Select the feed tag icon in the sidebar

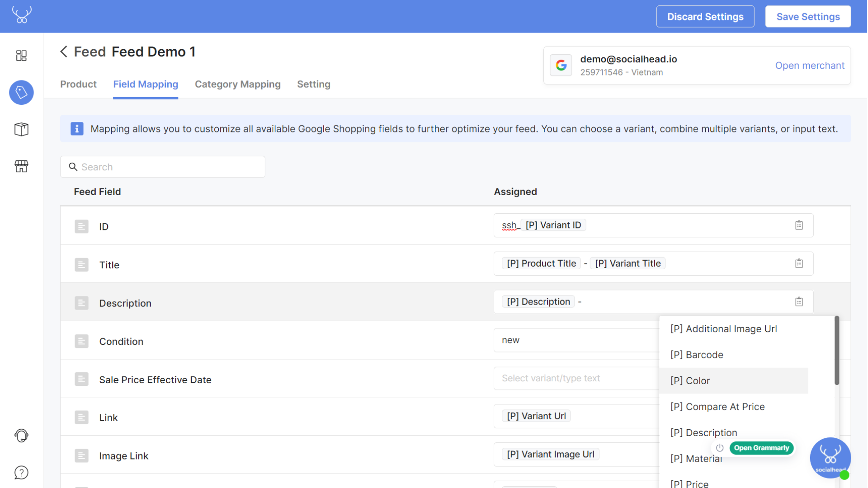(x=21, y=93)
